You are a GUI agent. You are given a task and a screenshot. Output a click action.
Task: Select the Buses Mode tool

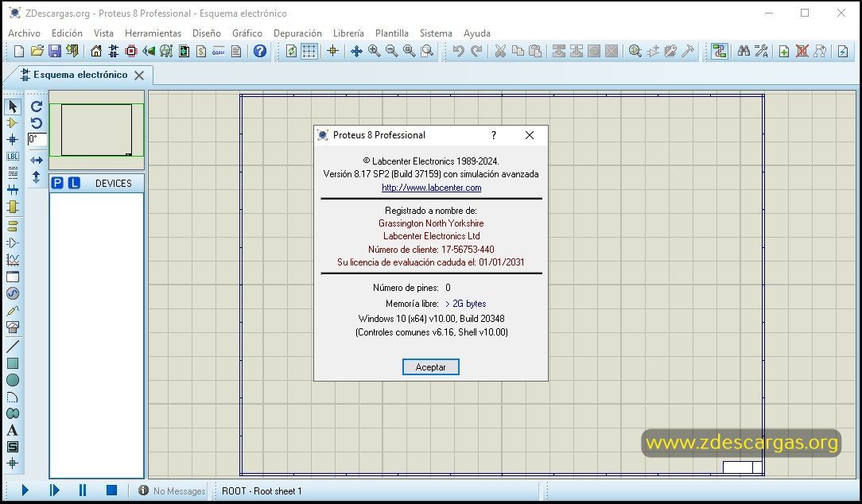[x=13, y=190]
